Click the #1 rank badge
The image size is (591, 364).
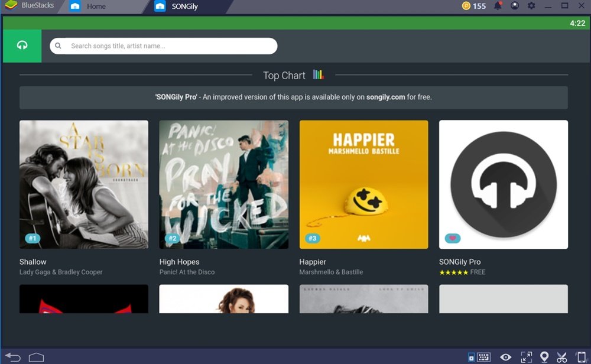tap(33, 238)
